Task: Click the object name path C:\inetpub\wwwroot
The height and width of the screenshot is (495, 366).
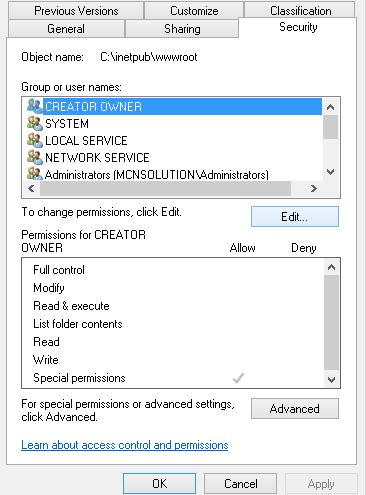Action: [149, 57]
